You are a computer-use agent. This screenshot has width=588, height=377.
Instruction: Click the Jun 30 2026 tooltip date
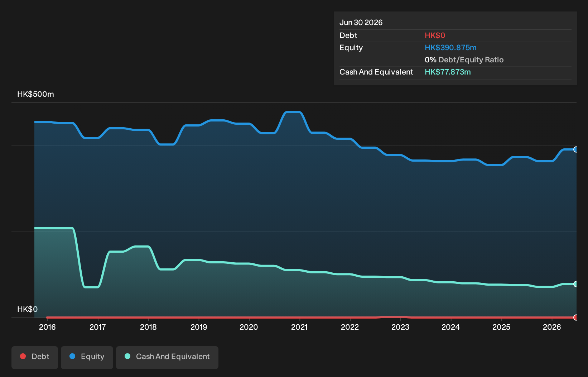click(361, 23)
